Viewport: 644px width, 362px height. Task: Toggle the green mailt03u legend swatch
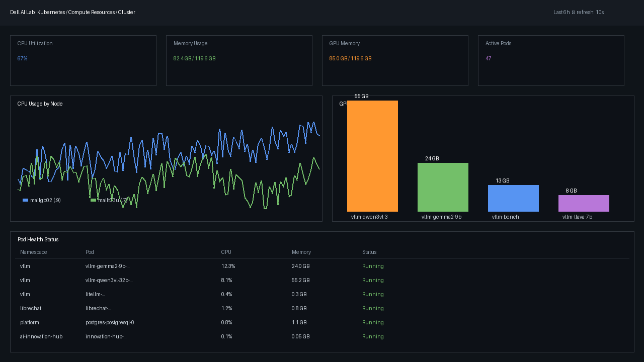point(93,200)
